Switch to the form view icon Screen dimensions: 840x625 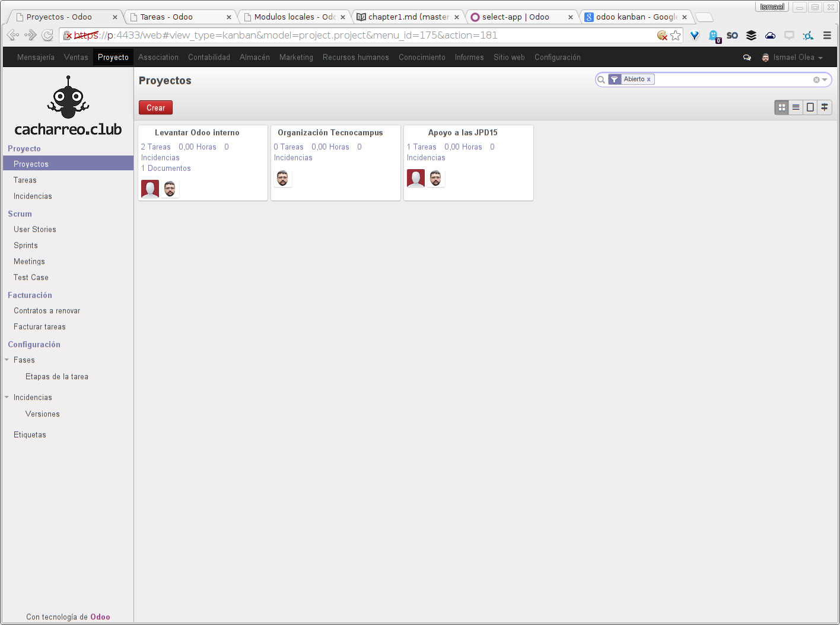pos(810,107)
